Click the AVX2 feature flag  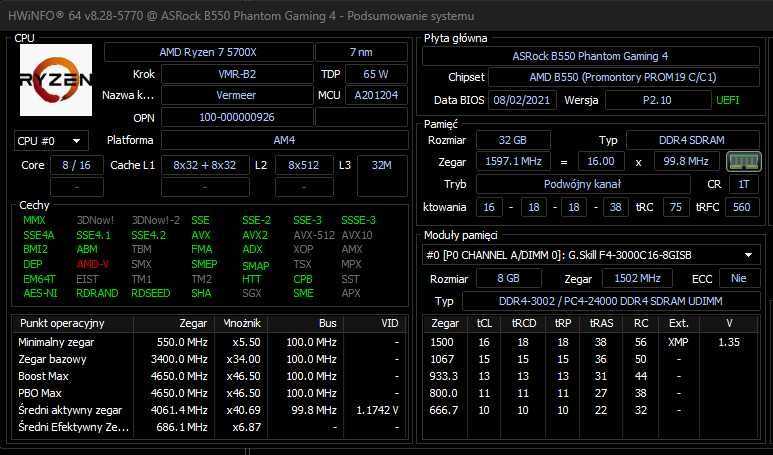coord(255,235)
